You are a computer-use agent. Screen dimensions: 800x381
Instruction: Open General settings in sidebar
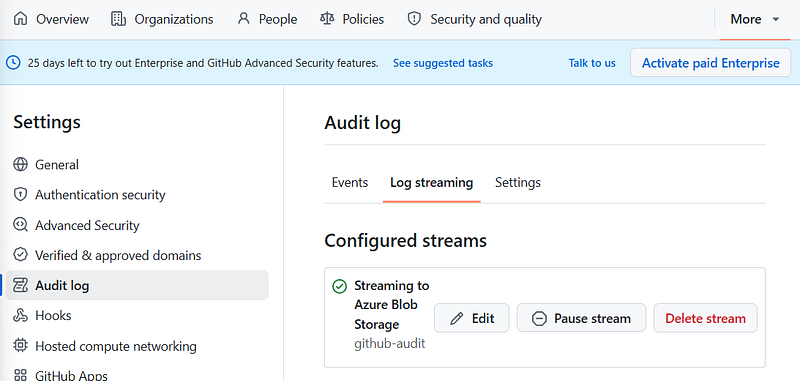137,165
